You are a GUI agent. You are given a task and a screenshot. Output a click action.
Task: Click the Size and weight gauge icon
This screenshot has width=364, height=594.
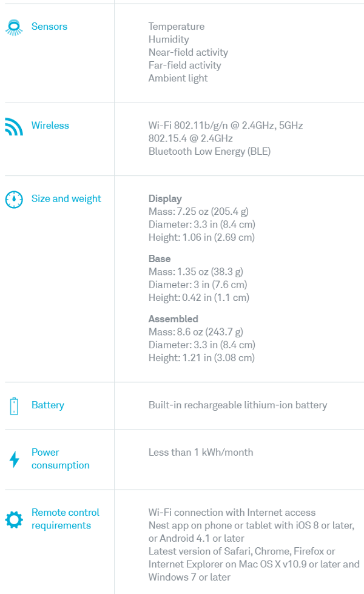(13, 200)
